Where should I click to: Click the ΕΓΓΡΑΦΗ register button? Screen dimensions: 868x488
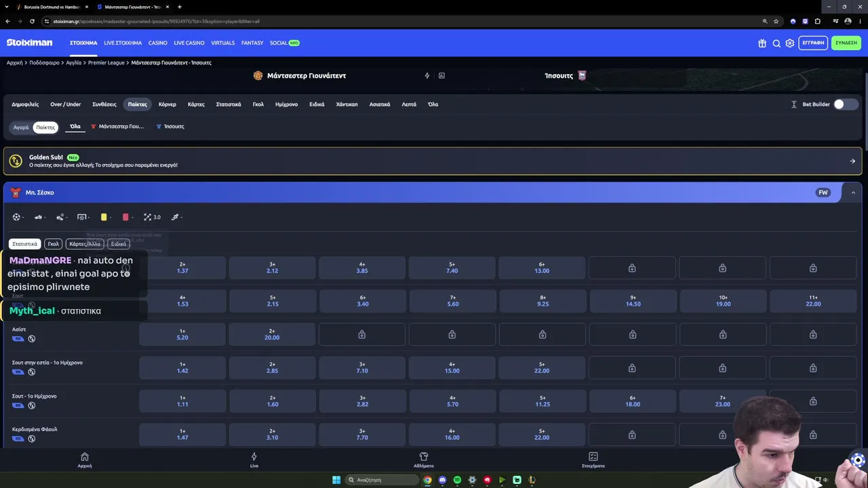coord(813,43)
